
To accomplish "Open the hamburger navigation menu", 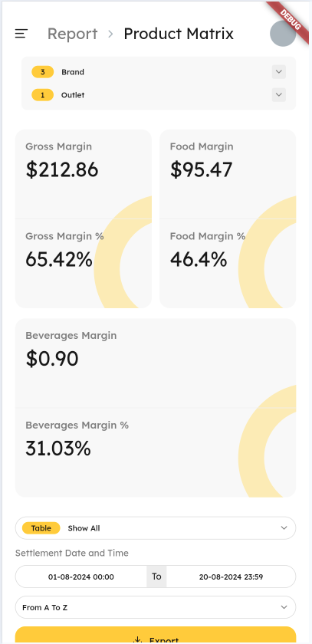I will pos(21,34).
